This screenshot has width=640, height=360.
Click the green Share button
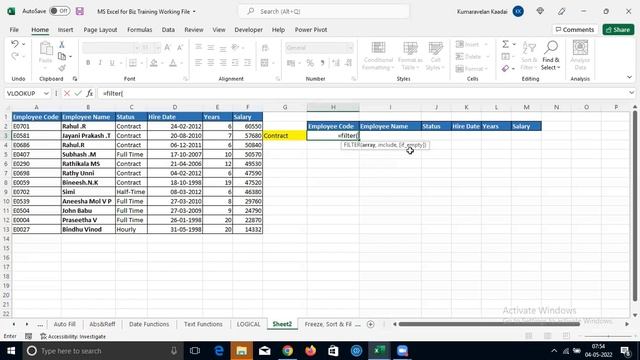pos(618,29)
